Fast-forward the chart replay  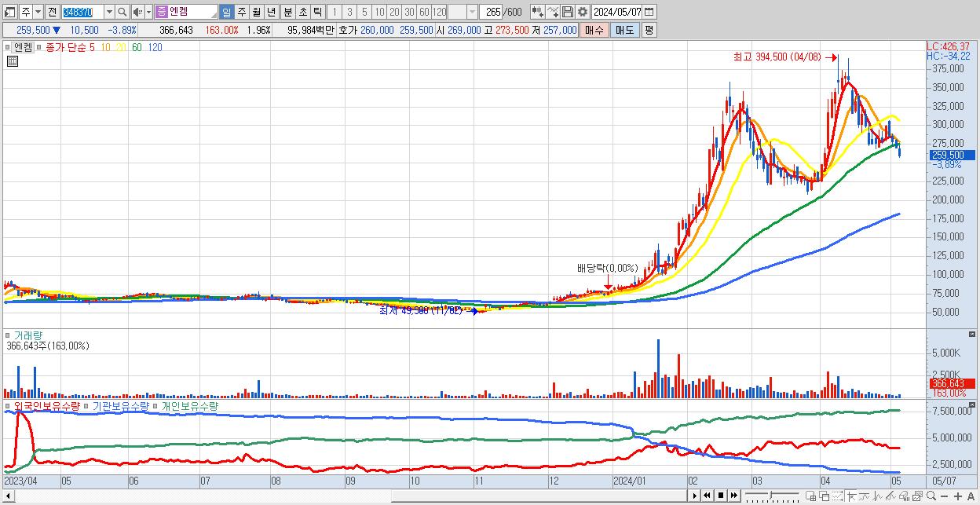click(733, 496)
